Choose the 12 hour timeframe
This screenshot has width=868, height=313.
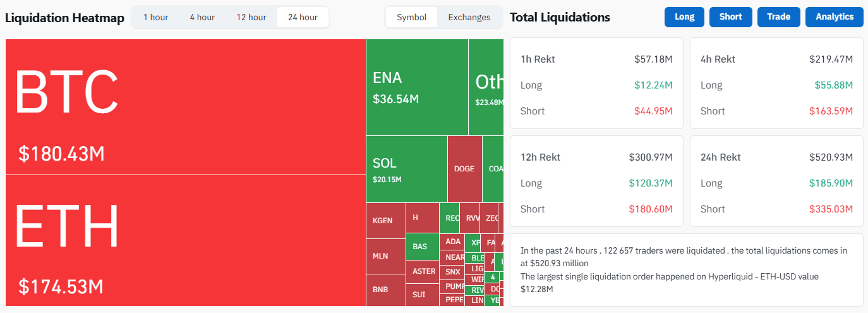[x=251, y=17]
